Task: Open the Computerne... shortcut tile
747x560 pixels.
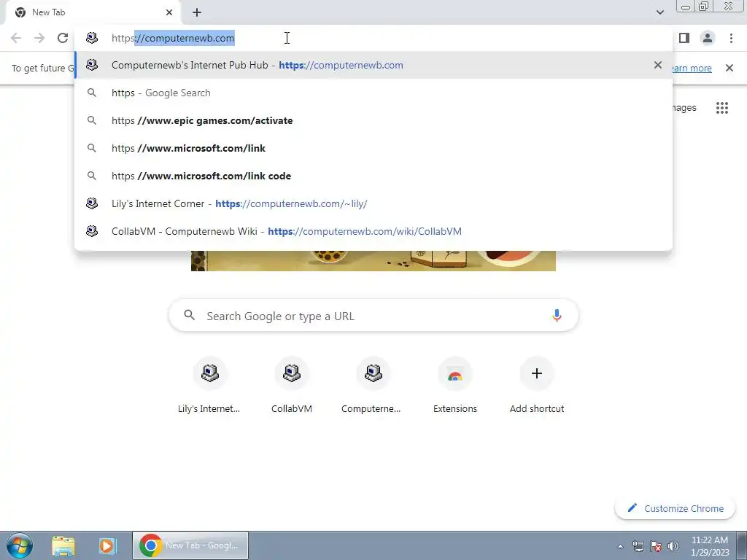Action: [x=373, y=386]
